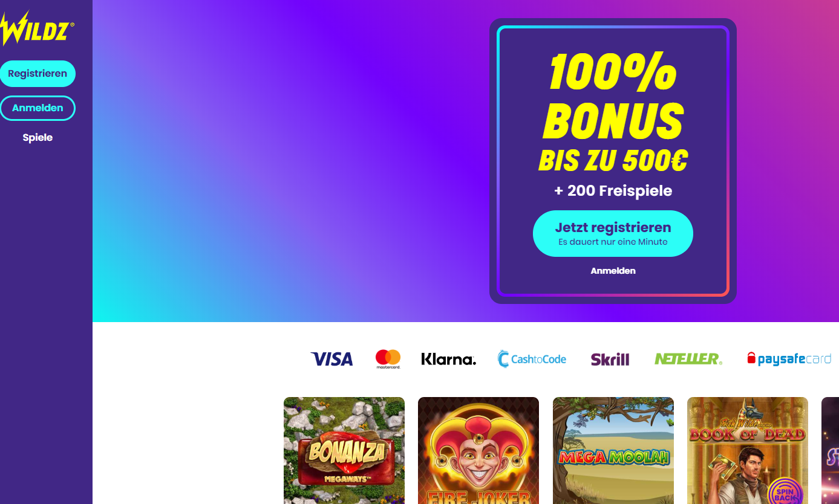The height and width of the screenshot is (504, 839).
Task: Click the 100% Bonus headline text
Action: 613,96
